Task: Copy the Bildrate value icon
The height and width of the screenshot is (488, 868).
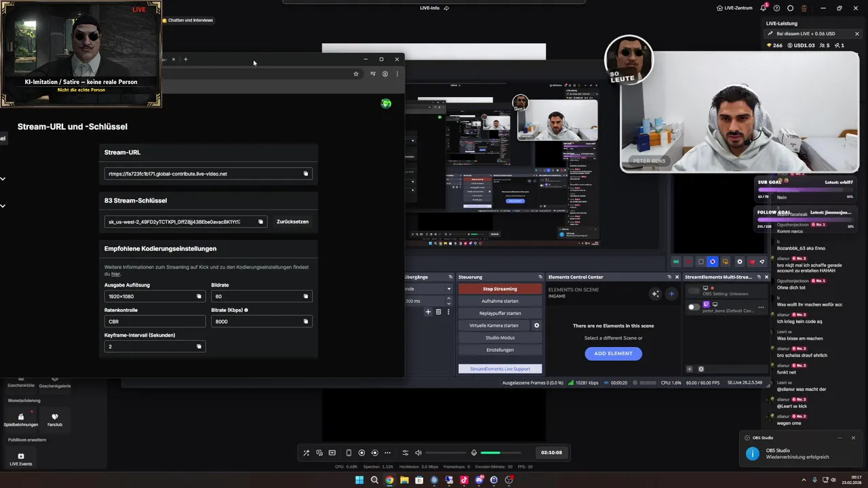Action: coord(305,296)
